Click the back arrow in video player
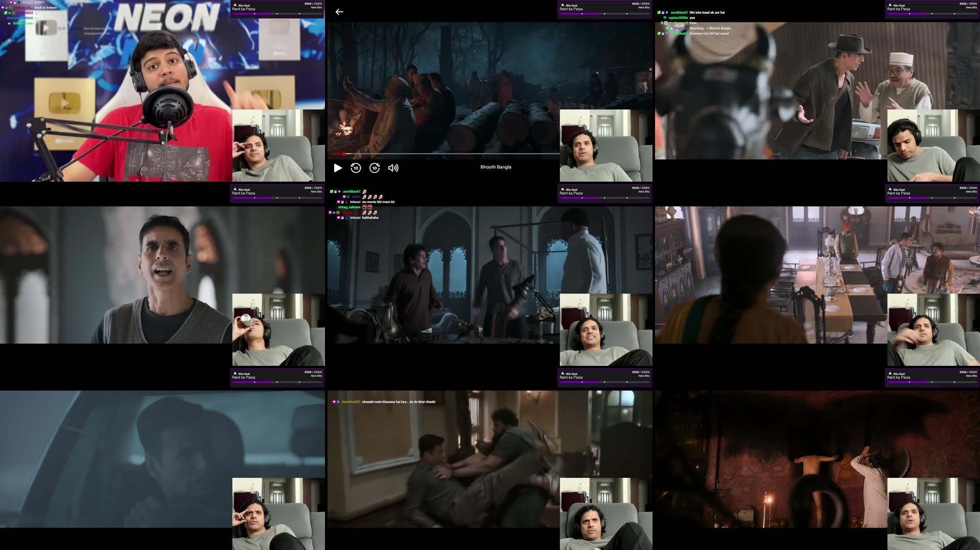Image resolution: width=980 pixels, height=550 pixels. [x=339, y=12]
